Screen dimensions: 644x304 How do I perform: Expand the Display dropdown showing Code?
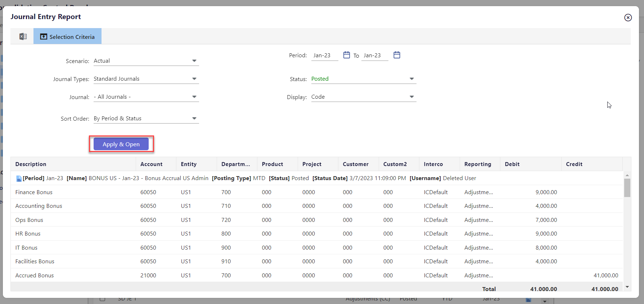coord(364,97)
